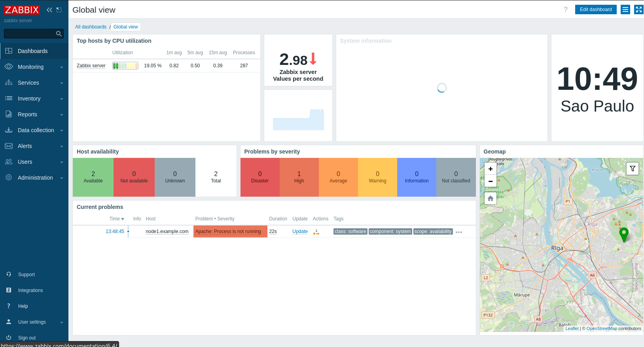Open the All dashboards link
This screenshot has width=644, height=347.
click(91, 27)
